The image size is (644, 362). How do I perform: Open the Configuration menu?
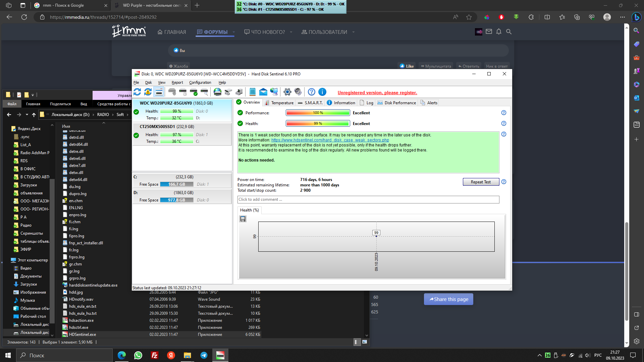[x=200, y=82]
